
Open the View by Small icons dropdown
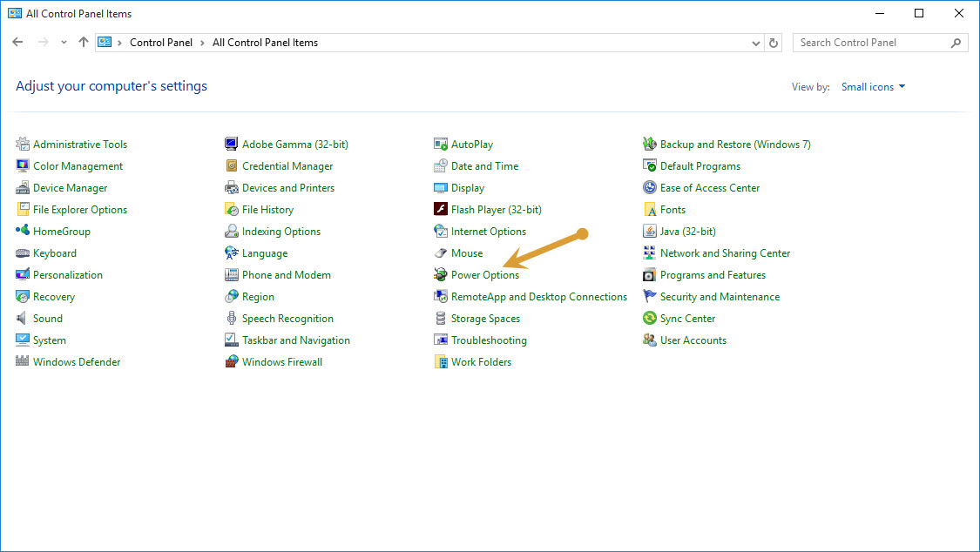coord(873,87)
